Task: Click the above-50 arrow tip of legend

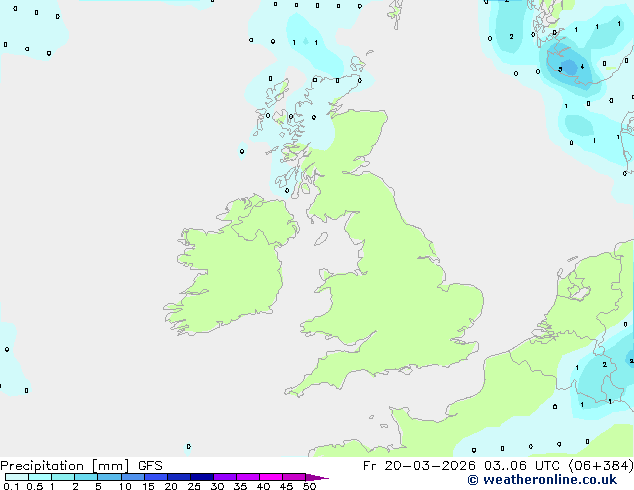Action: point(317,477)
